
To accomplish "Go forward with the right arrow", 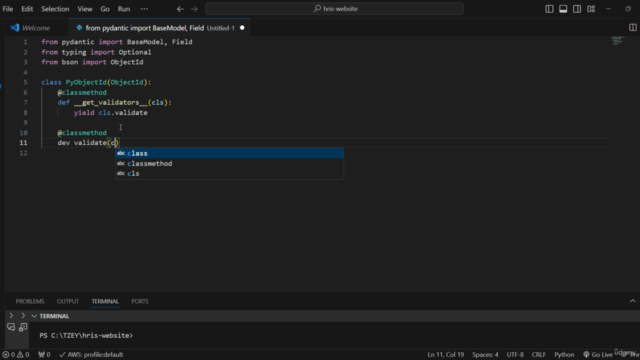I will [194, 9].
